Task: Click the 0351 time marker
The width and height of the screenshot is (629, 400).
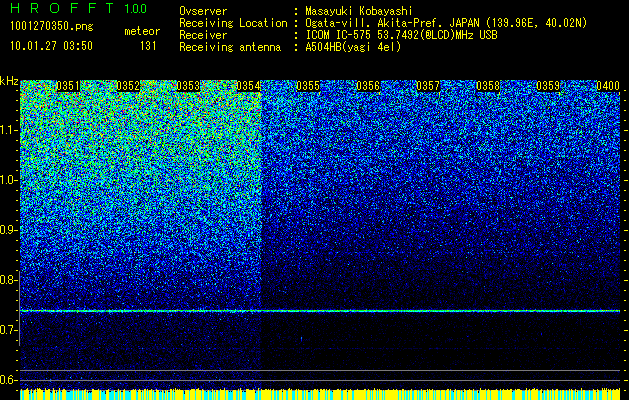Action: pyautogui.click(x=68, y=86)
